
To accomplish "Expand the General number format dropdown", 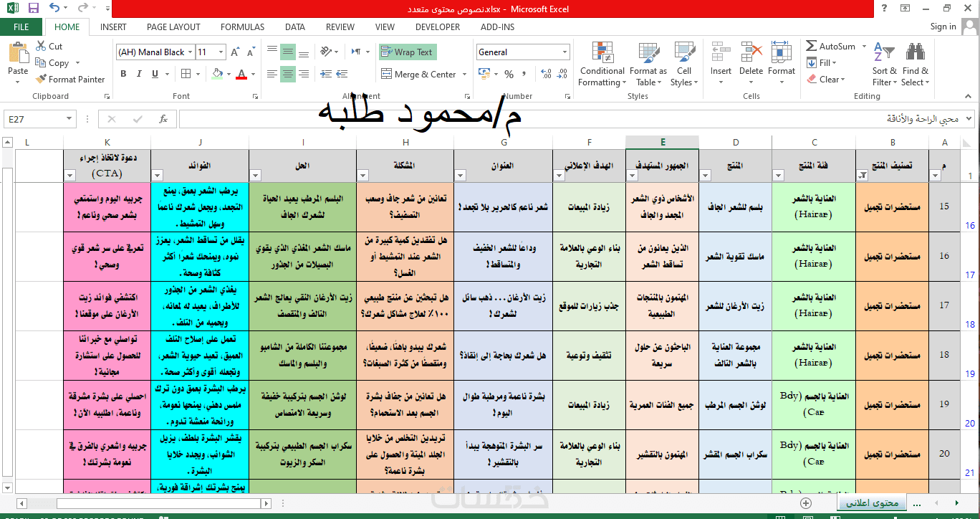I will click(565, 52).
